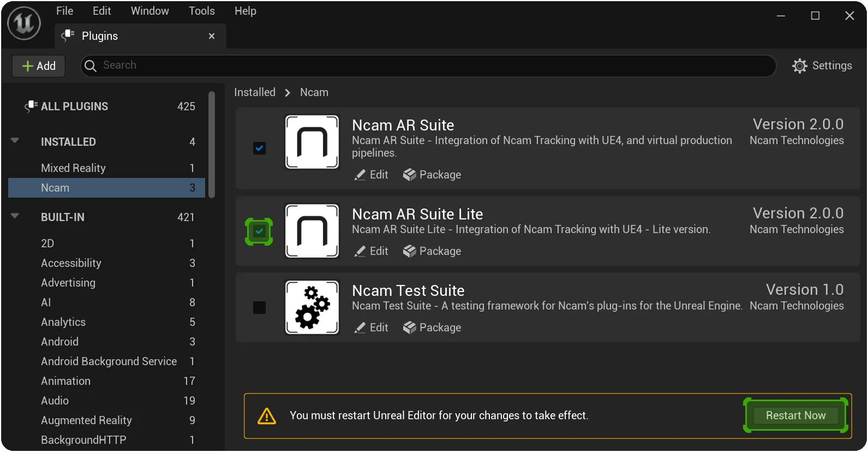This screenshot has width=868, height=452.
Task: Package the Ncam AR Suite Lite plugin
Action: tap(432, 251)
